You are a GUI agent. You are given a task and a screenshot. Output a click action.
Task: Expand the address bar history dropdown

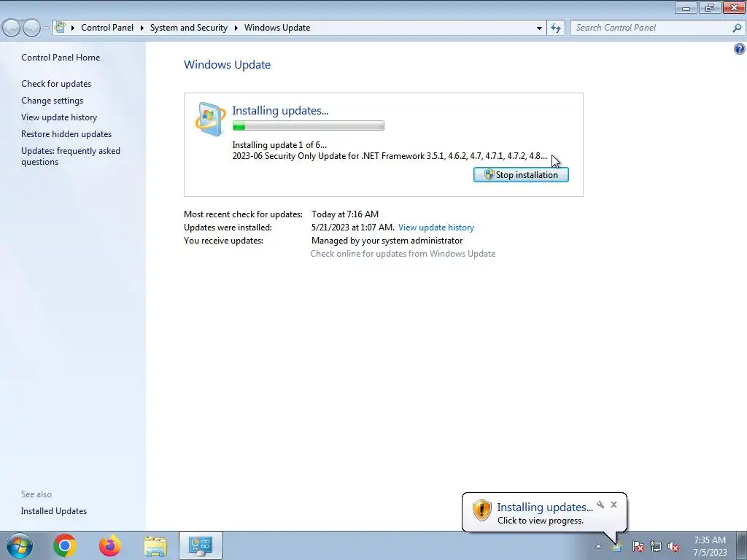pos(539,28)
